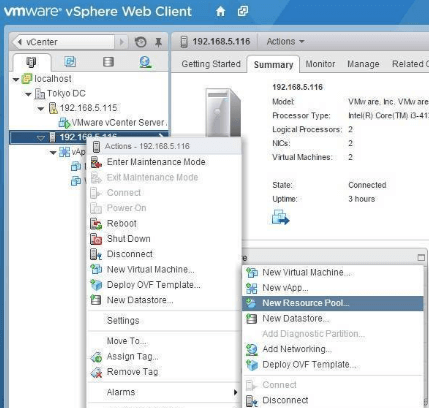Choose New Virtual Machine in left context menu

tap(164, 270)
